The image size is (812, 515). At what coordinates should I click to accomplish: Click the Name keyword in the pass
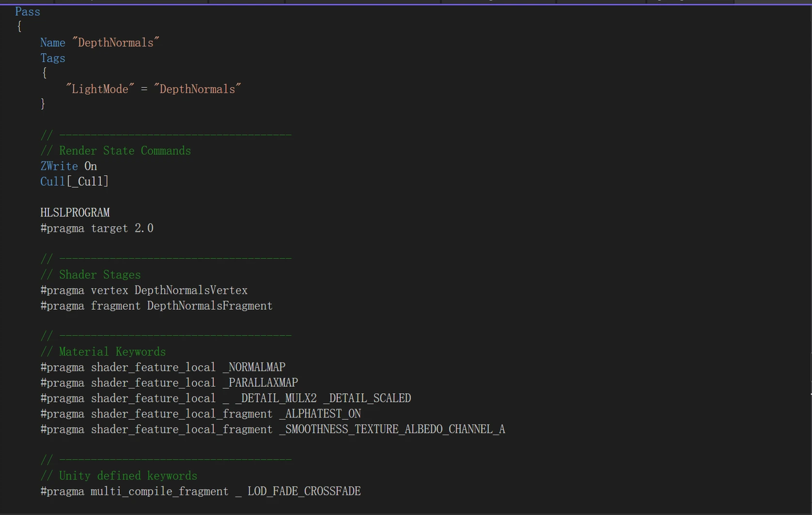52,42
